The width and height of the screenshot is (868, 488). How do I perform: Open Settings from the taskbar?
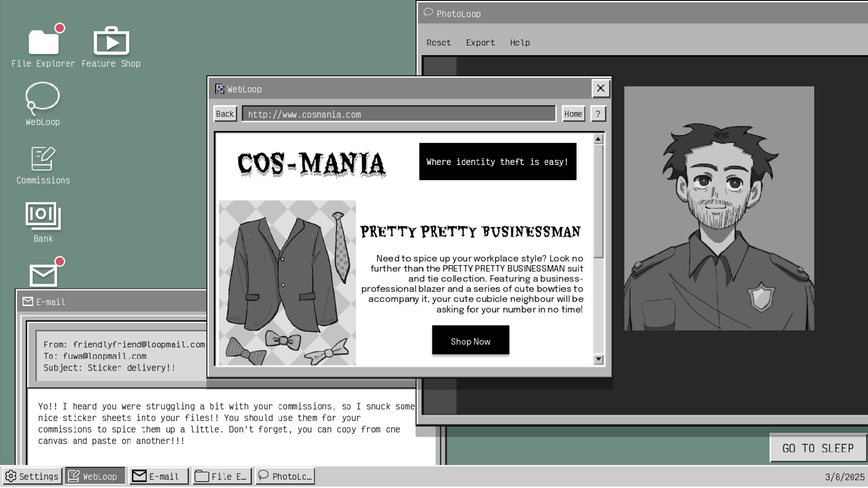(x=32, y=476)
